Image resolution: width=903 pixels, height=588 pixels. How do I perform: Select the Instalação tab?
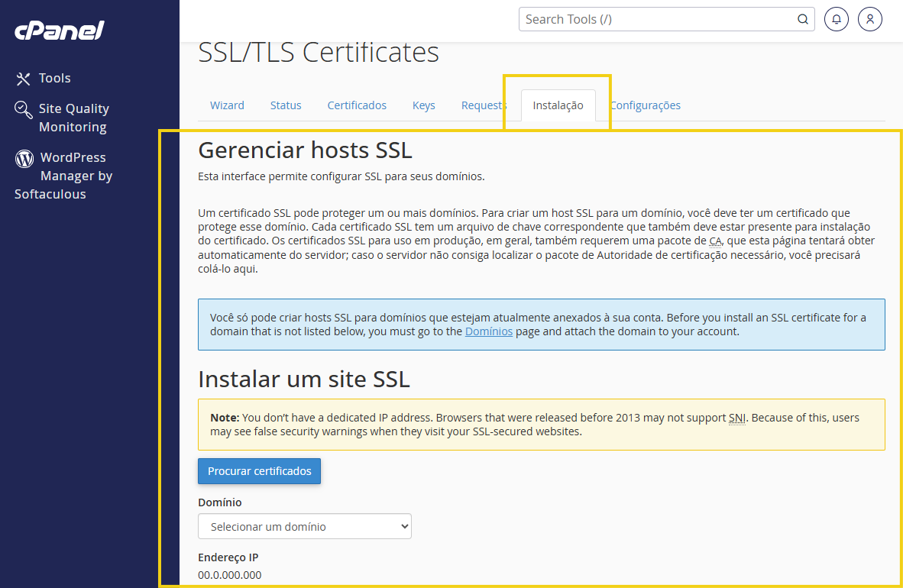(558, 105)
